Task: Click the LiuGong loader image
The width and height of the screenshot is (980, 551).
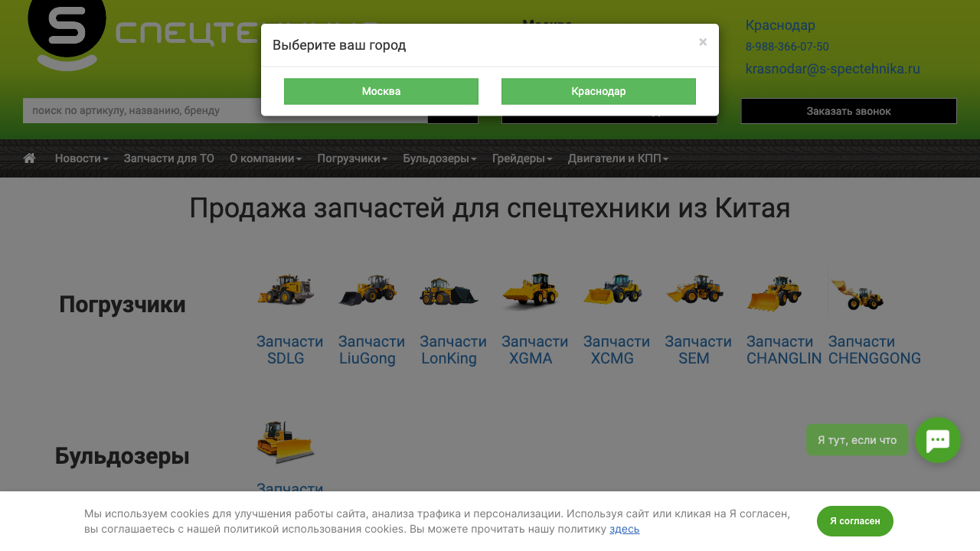Action: 367,291
